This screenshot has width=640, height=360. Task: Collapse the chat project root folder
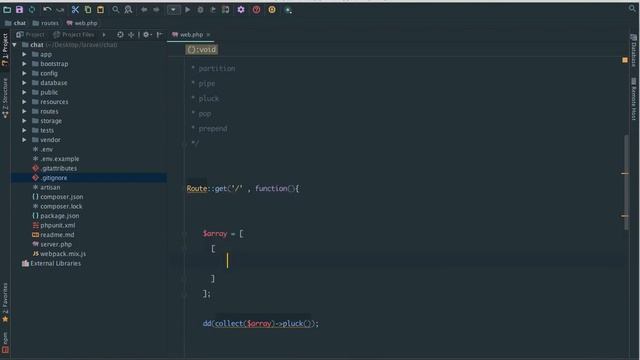pos(15,45)
